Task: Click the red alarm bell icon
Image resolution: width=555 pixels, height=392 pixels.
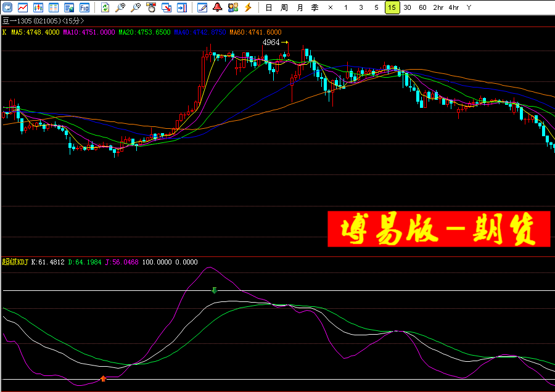Action: pos(218,7)
